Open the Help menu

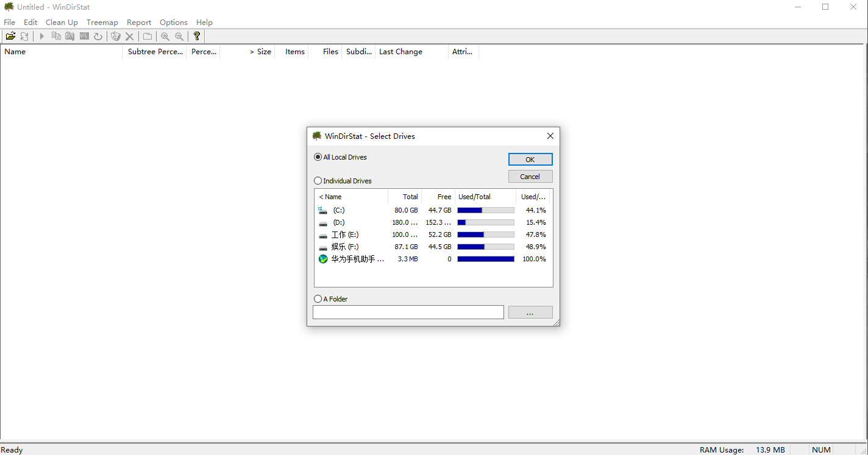[204, 22]
